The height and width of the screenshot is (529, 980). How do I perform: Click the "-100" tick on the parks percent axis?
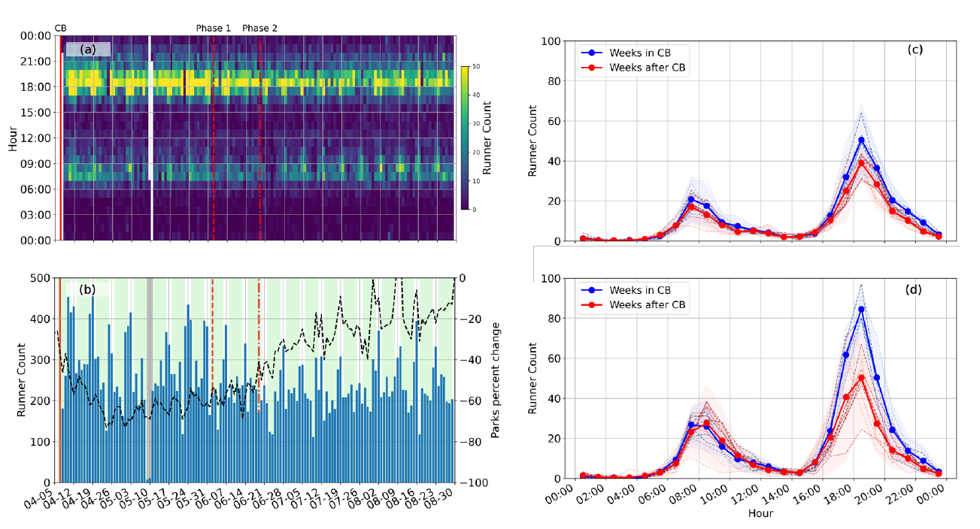tap(473, 482)
